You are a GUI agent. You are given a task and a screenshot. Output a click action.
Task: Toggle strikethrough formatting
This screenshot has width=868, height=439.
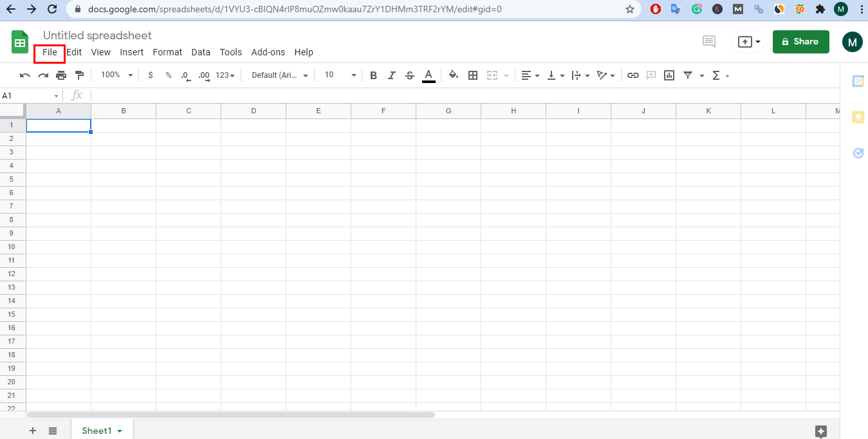(410, 75)
